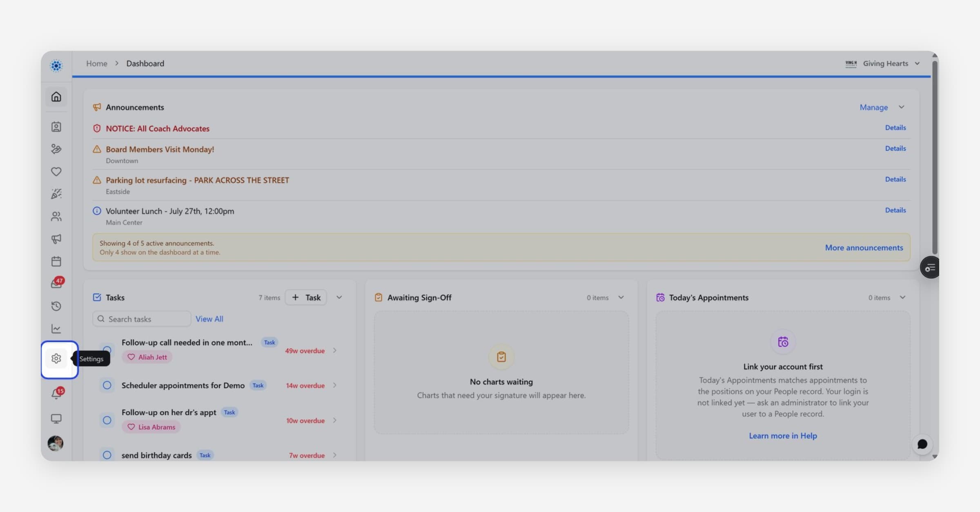This screenshot has height=512, width=980.
Task: Open the monitor display icon in the sidebar
Action: pyautogui.click(x=56, y=419)
